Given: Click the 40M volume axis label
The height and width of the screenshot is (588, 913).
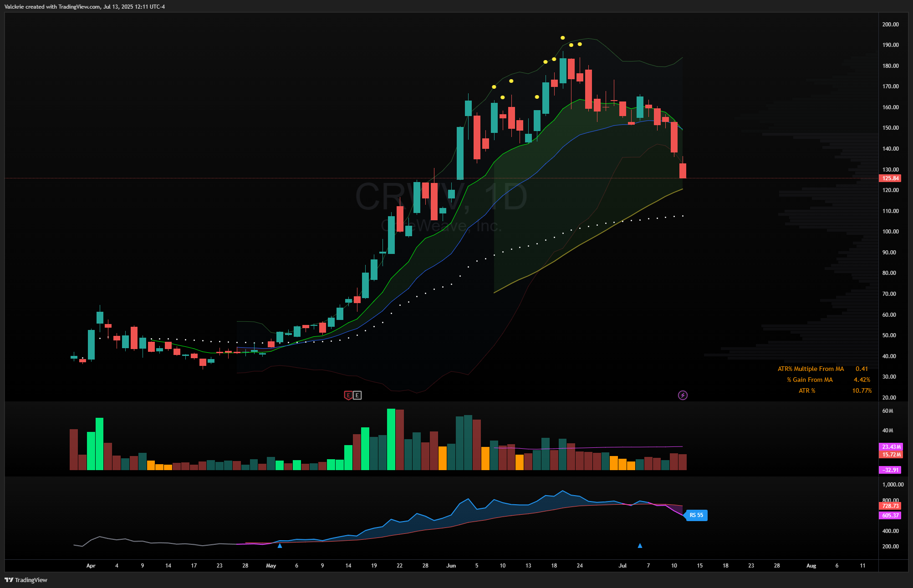Looking at the screenshot, I should pos(887,431).
